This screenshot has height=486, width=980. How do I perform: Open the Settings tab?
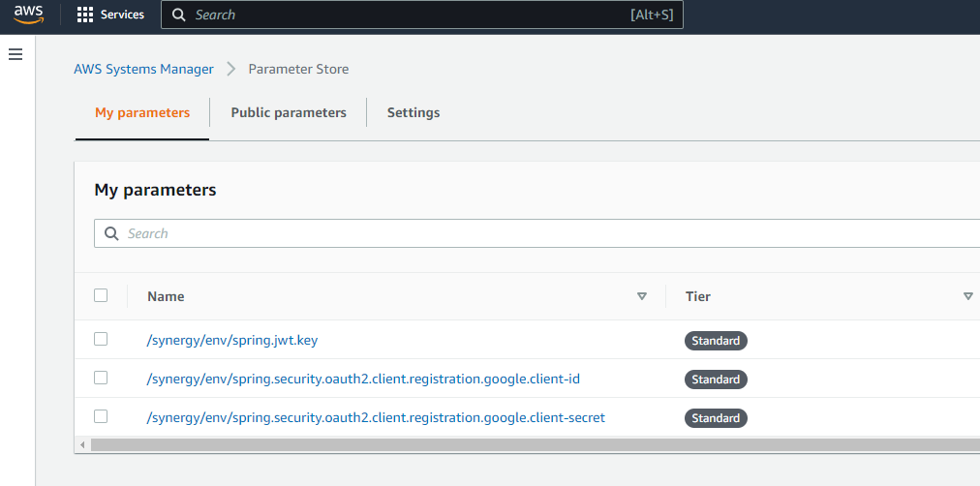(x=413, y=112)
